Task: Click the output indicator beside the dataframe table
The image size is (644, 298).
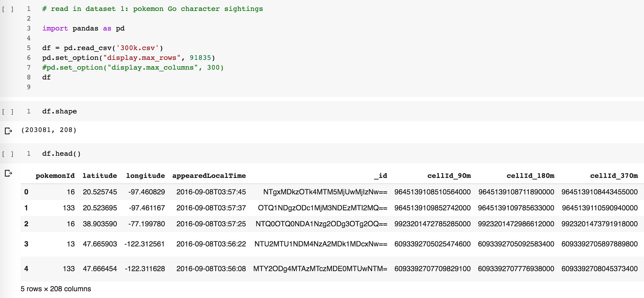Action: (8, 174)
